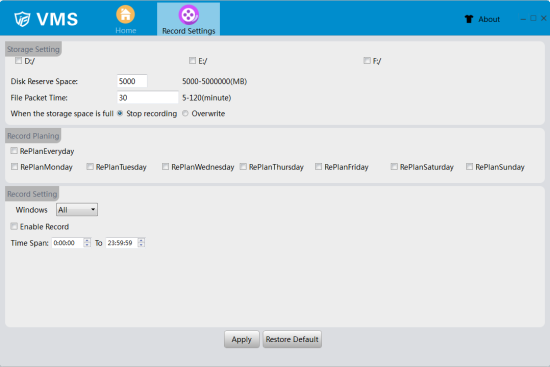The height and width of the screenshot is (367, 550).
Task: Click the Restore Default button
Action: point(292,339)
